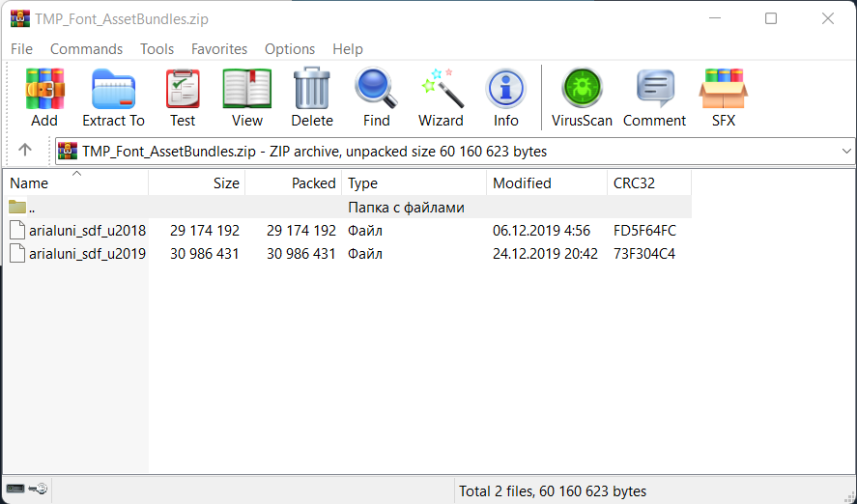Sort by the Modified column header

pos(547,182)
